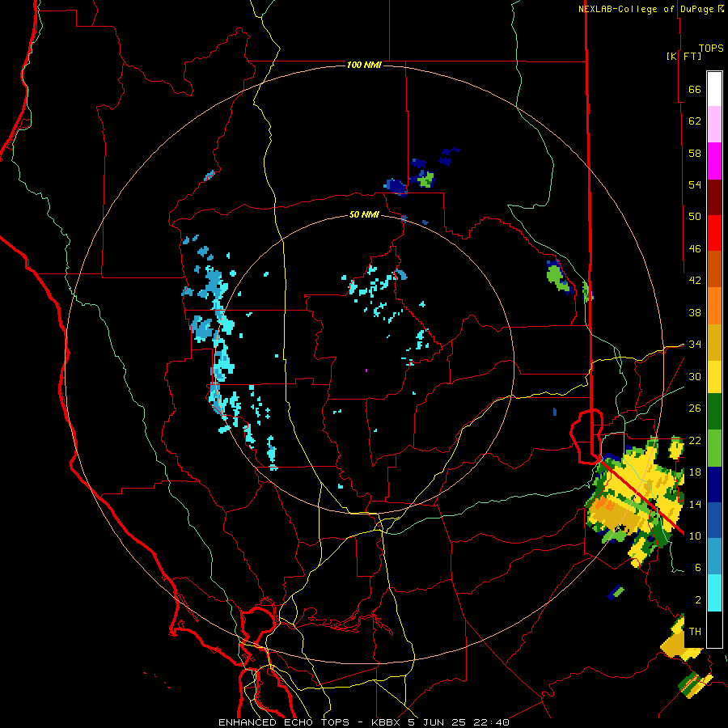Viewport: 728px width, 728px height.
Task: Click the 30 value on the legend
Action: pos(695,376)
